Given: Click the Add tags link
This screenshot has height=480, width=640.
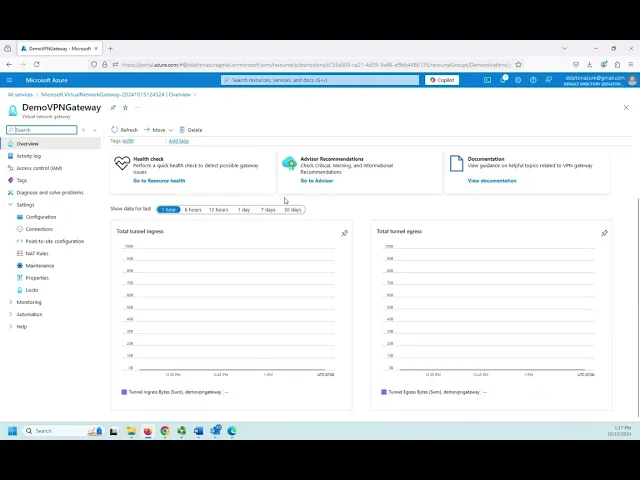Looking at the screenshot, I should [179, 141].
